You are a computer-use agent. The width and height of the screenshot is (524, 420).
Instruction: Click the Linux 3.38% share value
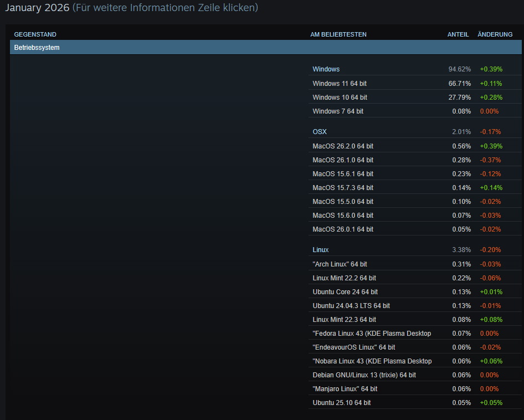[461, 250]
